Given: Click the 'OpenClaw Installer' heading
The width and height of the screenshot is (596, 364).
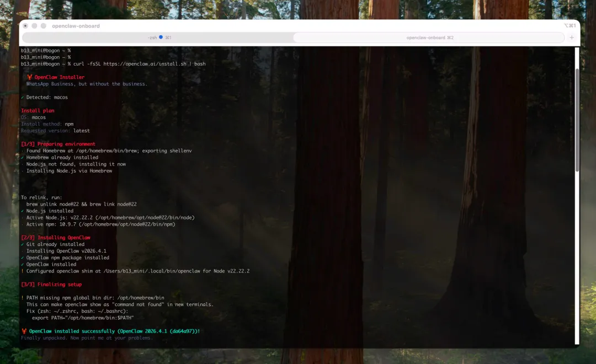Looking at the screenshot, I should (59, 77).
